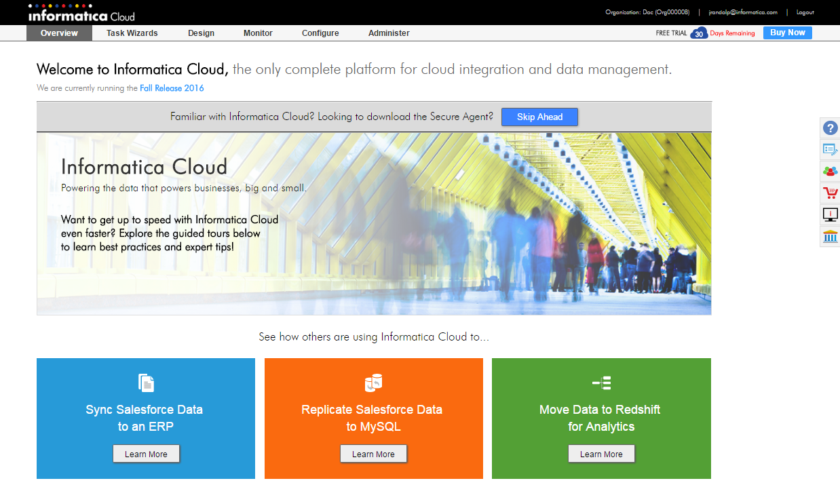
Task: Open the Task Wizards menu
Action: point(132,33)
